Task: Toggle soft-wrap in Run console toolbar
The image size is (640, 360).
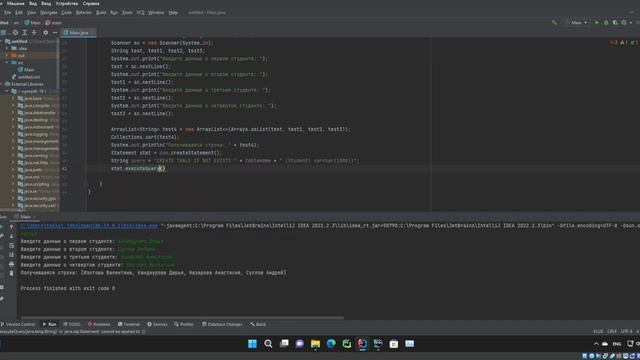Action: tap(11, 245)
